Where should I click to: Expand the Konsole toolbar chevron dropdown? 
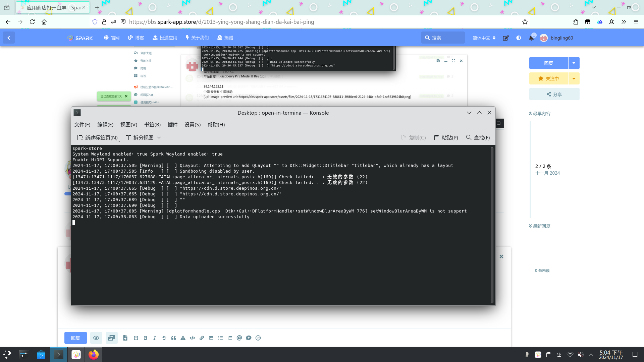point(159,138)
